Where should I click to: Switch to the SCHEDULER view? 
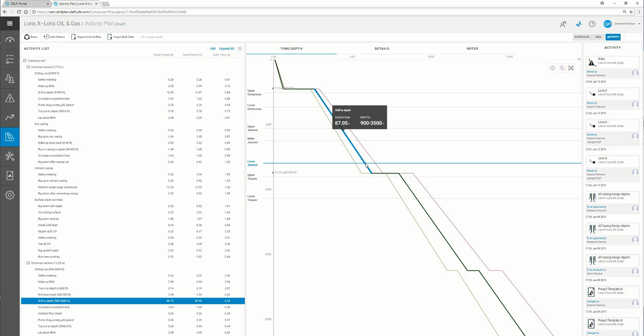pyautogui.click(x=582, y=37)
